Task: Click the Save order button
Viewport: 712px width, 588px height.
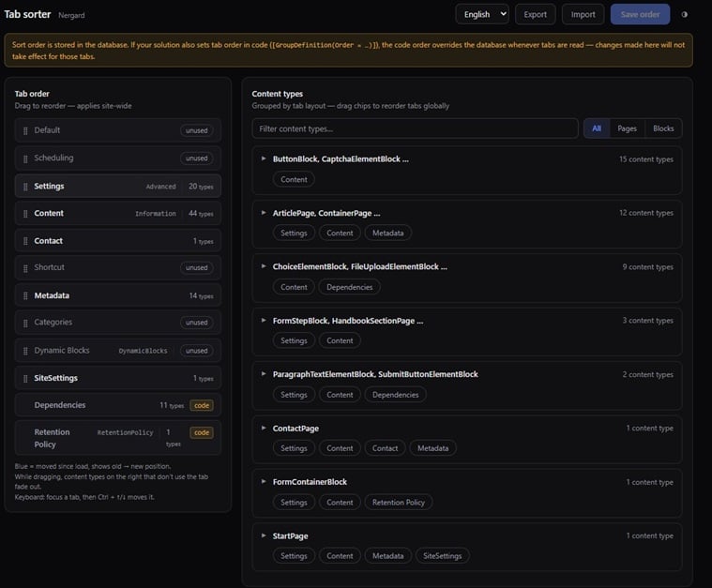Action: point(640,14)
